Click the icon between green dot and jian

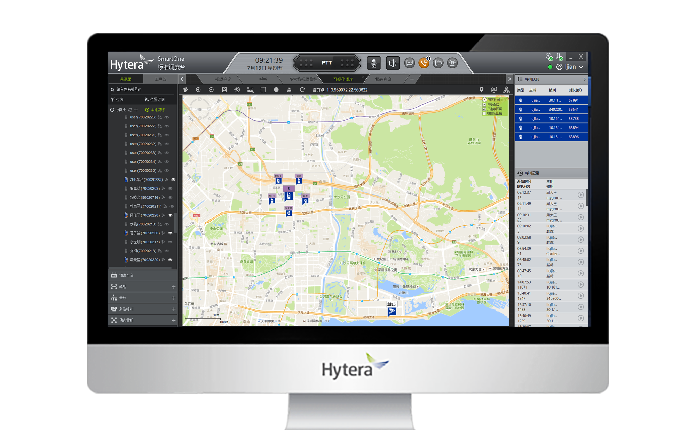tap(559, 67)
